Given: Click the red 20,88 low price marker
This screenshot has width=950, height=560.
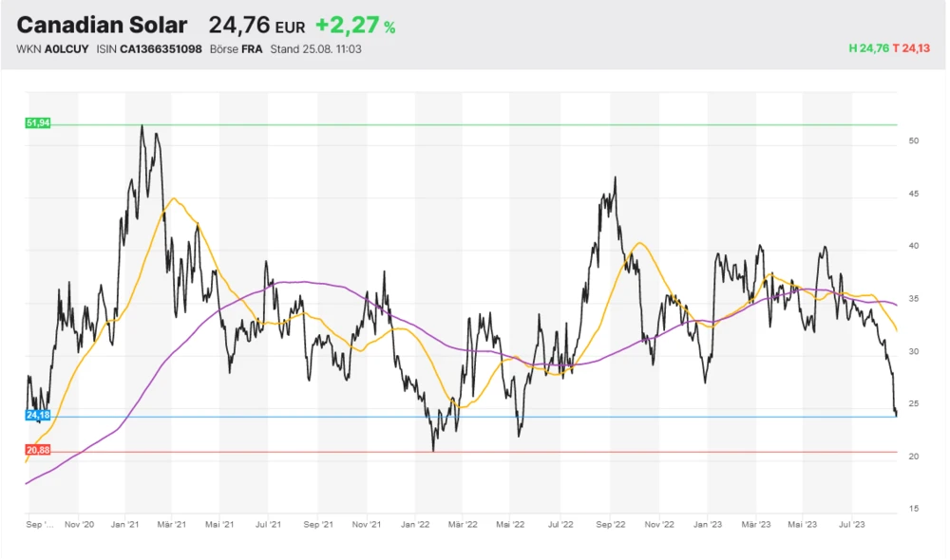Looking at the screenshot, I should tap(38, 451).
